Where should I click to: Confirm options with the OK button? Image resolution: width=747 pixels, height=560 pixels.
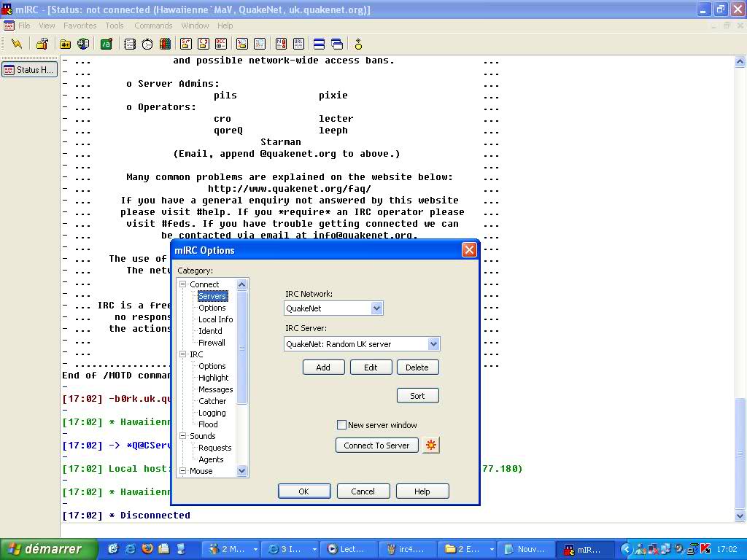(304, 491)
